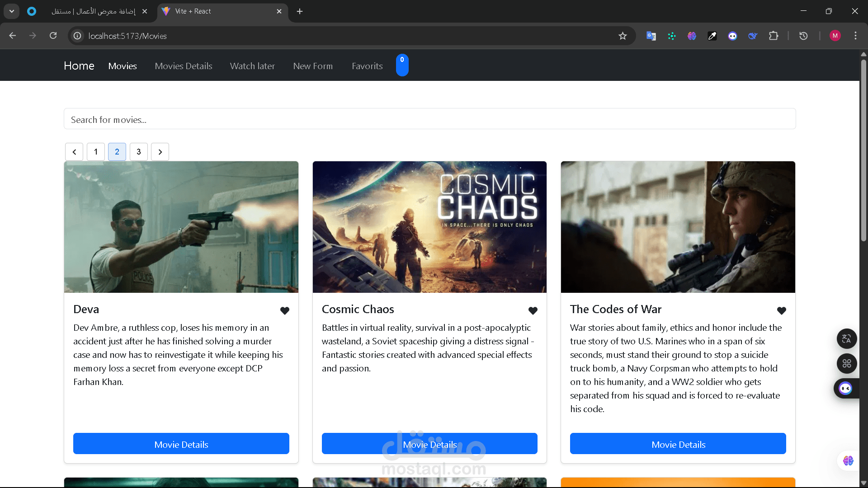
Task: Click the floating purple brain icon at bottom right
Action: [848, 460]
